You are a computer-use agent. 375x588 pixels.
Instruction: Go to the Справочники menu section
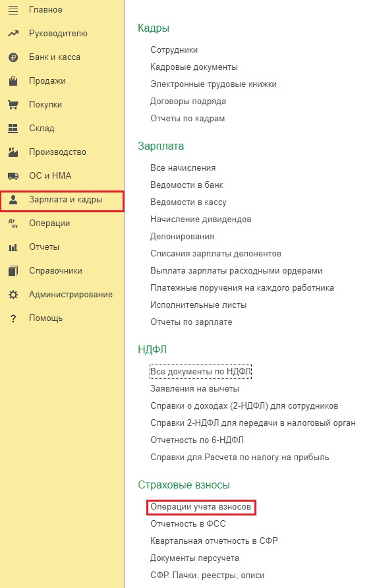[x=55, y=271]
